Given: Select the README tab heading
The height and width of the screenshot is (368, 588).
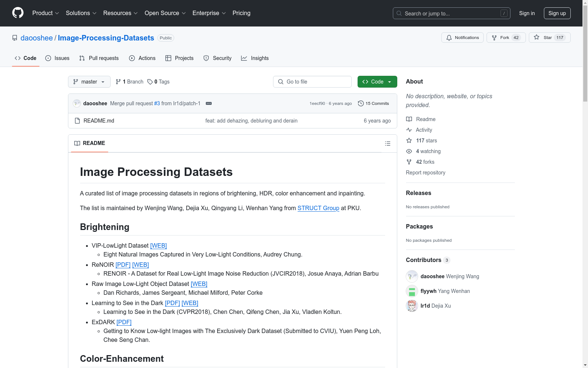Looking at the screenshot, I should (90, 143).
